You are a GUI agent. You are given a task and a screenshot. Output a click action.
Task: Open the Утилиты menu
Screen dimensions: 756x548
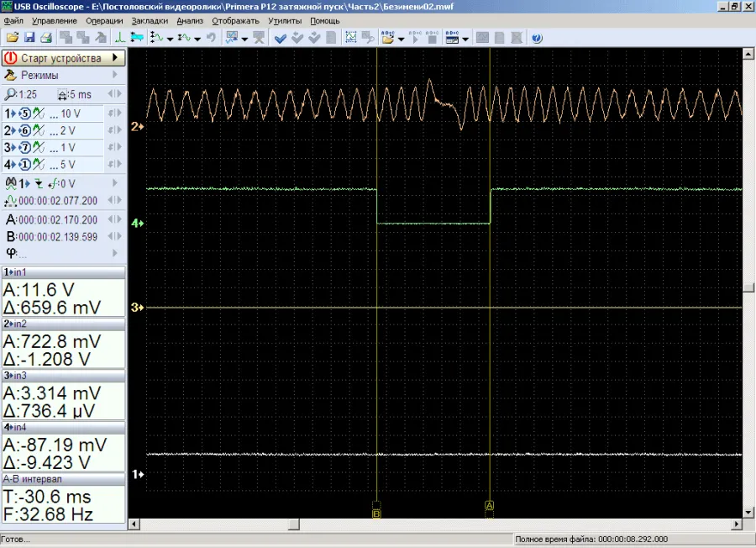point(285,21)
